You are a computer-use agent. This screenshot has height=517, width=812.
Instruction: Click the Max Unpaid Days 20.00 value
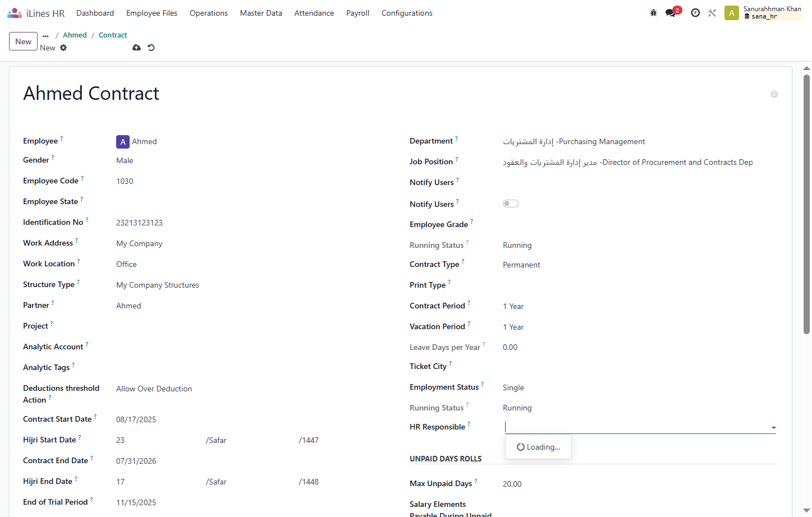point(512,484)
